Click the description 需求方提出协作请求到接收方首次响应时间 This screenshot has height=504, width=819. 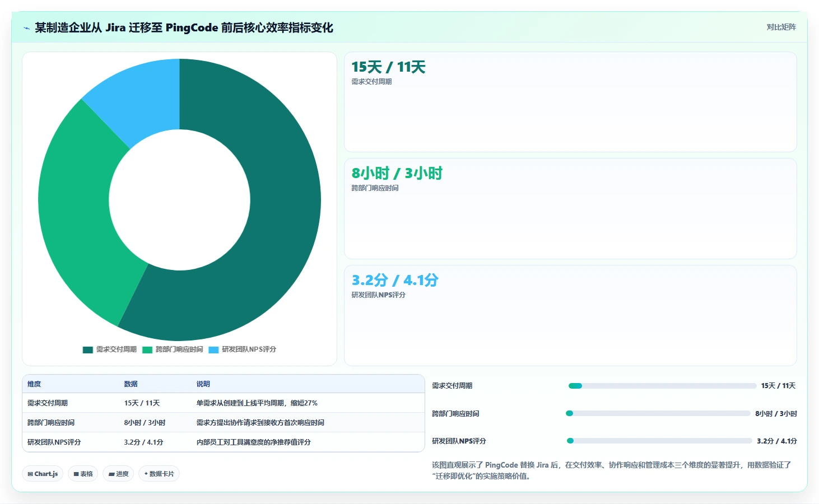(x=260, y=423)
